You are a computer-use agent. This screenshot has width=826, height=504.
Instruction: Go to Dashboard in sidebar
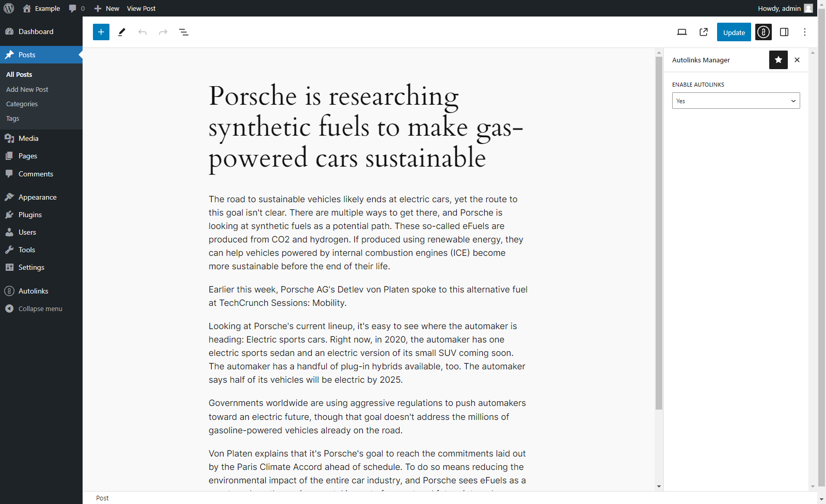41,31
